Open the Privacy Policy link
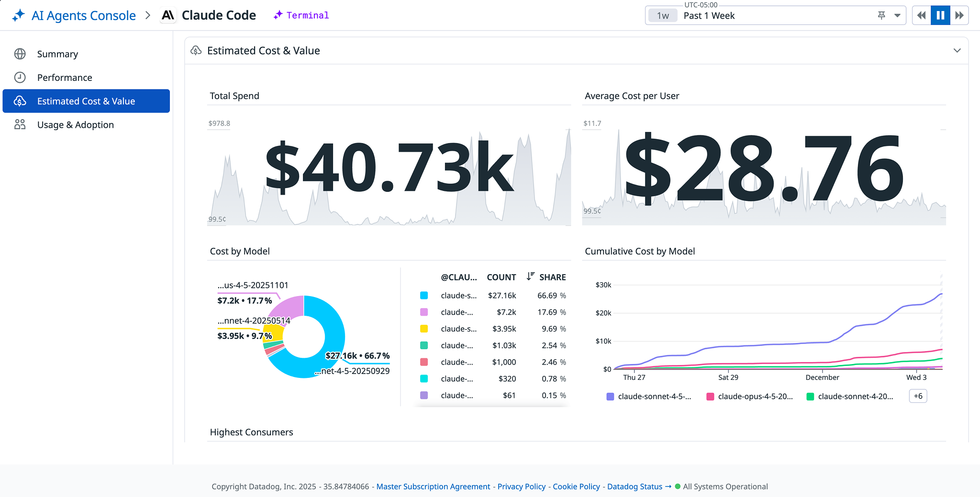 tap(521, 486)
